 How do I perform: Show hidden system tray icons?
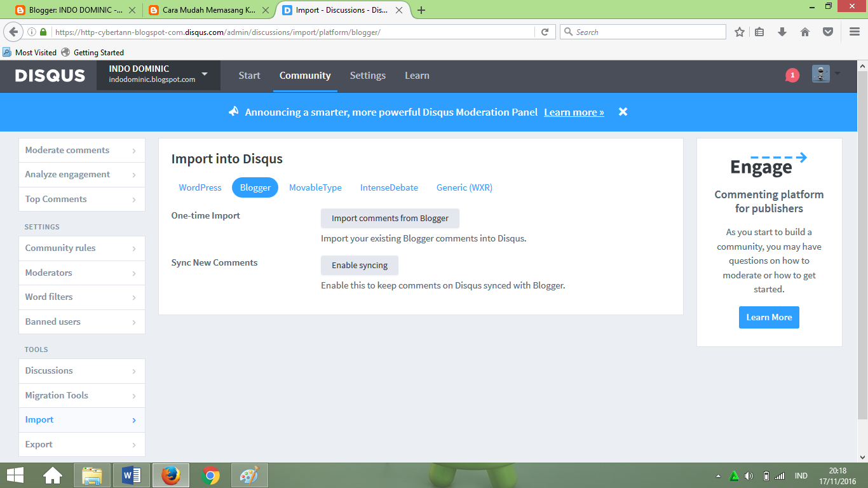pyautogui.click(x=718, y=476)
